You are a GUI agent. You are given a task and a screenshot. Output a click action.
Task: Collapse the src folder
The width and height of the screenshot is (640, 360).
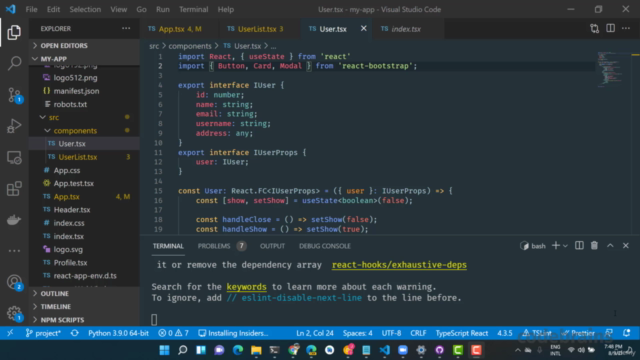click(x=84, y=117)
